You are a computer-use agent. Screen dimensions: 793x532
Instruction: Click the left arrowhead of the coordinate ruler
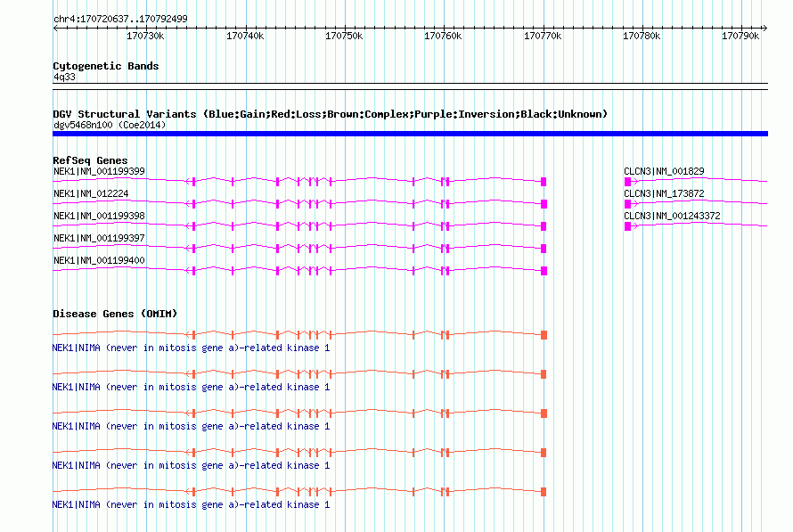pyautogui.click(x=55, y=29)
